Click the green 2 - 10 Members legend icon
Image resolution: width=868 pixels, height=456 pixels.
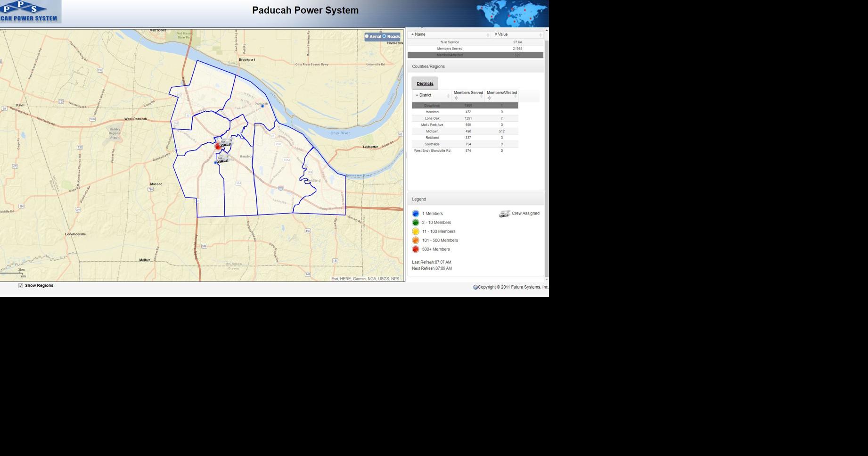click(416, 222)
